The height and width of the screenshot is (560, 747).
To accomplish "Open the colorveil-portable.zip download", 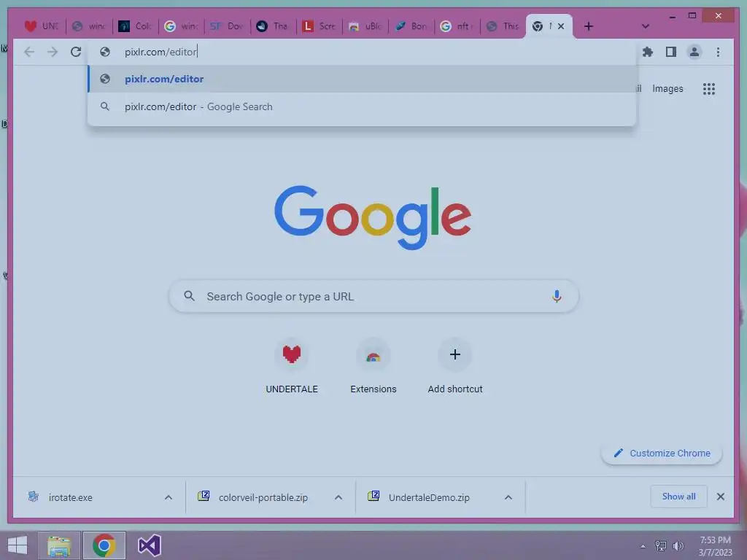I will click(263, 497).
